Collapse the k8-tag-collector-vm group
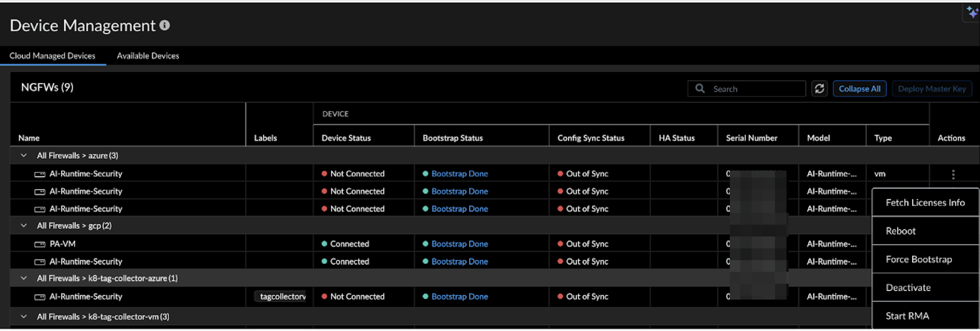 tap(24, 316)
